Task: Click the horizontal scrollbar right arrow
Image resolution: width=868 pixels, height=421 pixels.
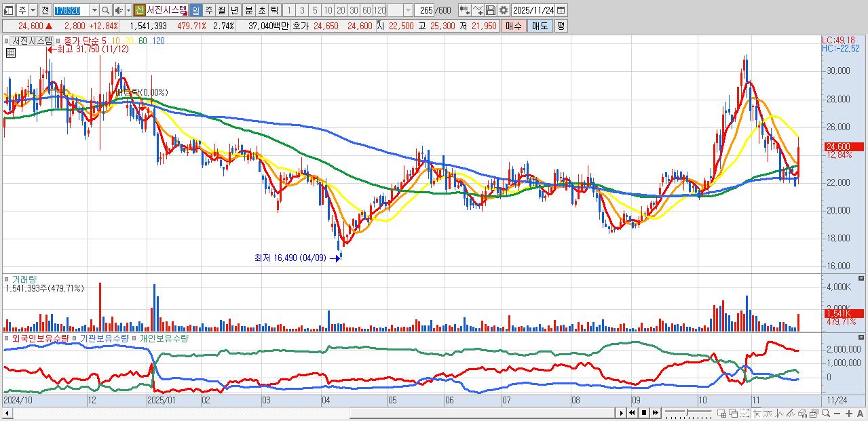Action: (622, 413)
